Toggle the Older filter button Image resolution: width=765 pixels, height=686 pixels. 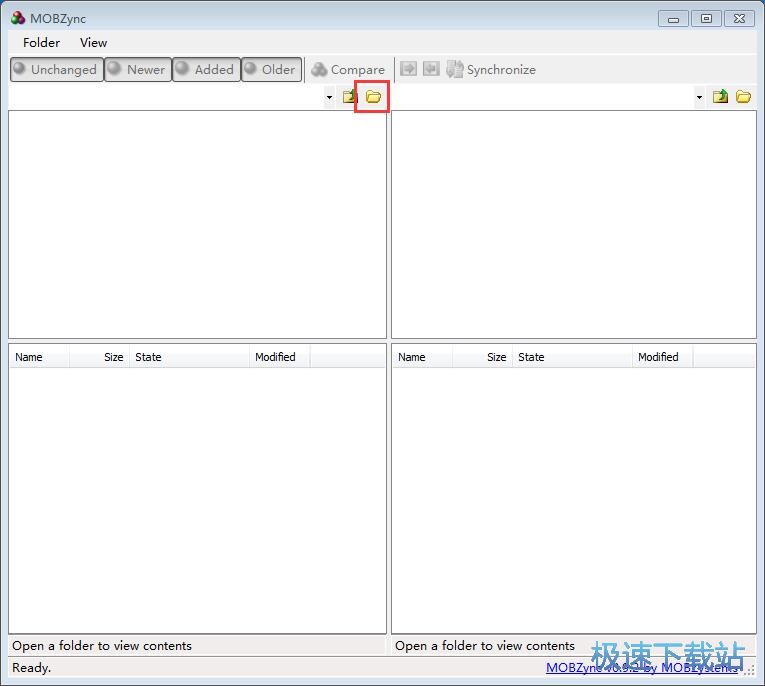(x=271, y=69)
